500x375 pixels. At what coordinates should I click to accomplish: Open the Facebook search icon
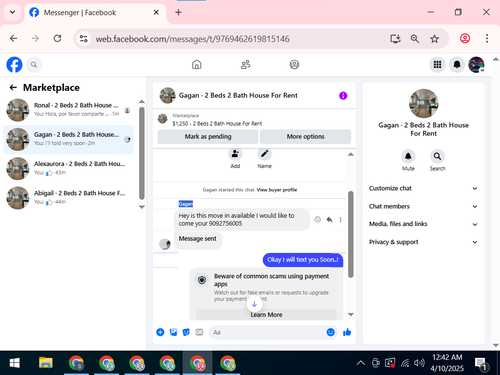(34, 65)
